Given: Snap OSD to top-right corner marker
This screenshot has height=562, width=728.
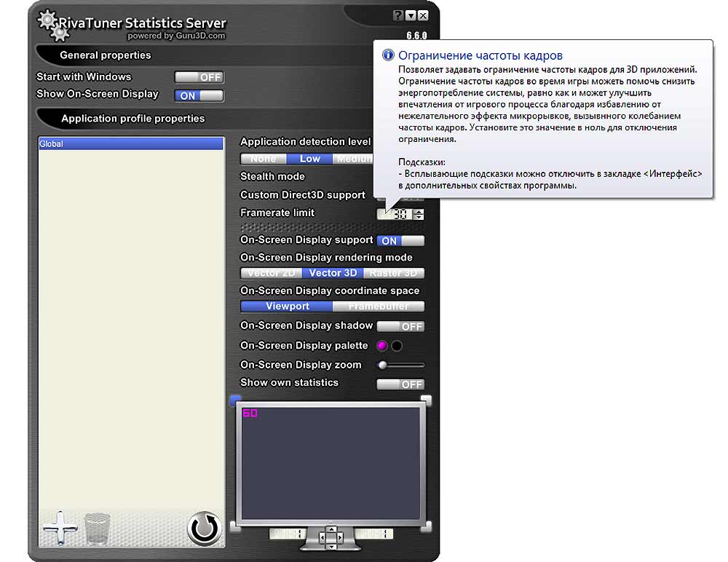Looking at the screenshot, I should pos(426,400).
